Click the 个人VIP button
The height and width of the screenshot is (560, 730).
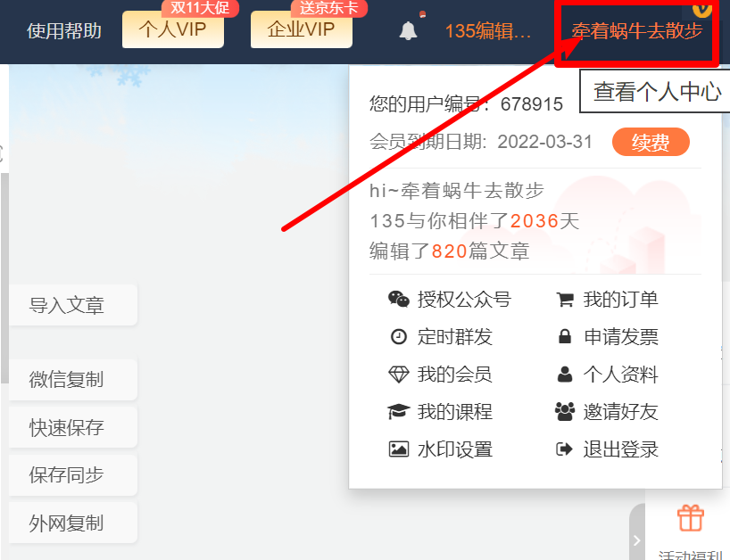[173, 29]
